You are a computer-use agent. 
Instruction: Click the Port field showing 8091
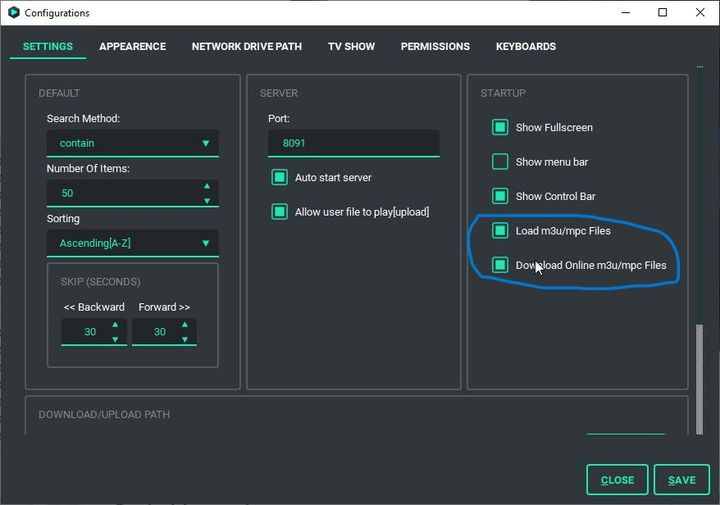[x=354, y=143]
